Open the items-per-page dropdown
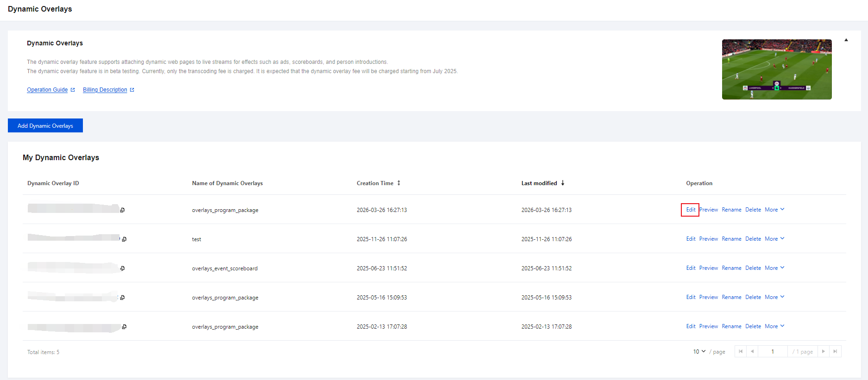Screen dimensions: 868x380 tap(699, 352)
